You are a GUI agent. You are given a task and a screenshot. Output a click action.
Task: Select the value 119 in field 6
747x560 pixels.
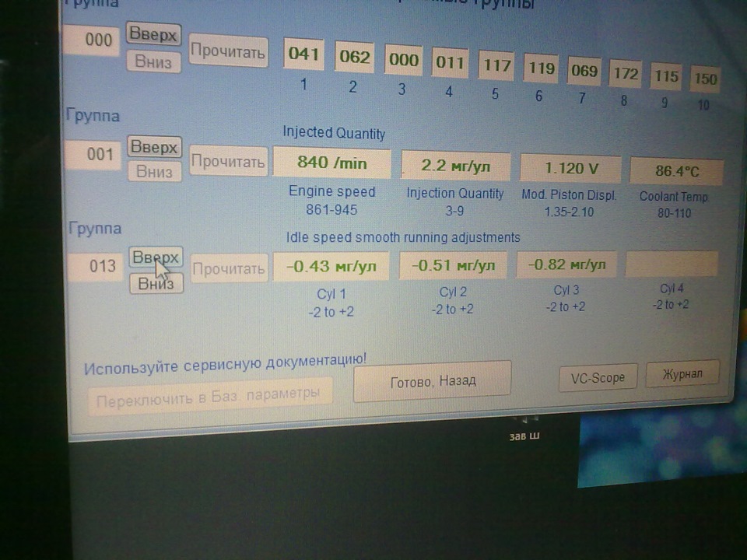point(542,68)
